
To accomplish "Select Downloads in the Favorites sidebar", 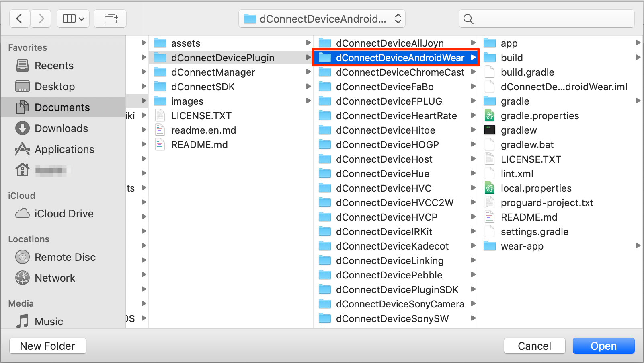I will 61,128.
